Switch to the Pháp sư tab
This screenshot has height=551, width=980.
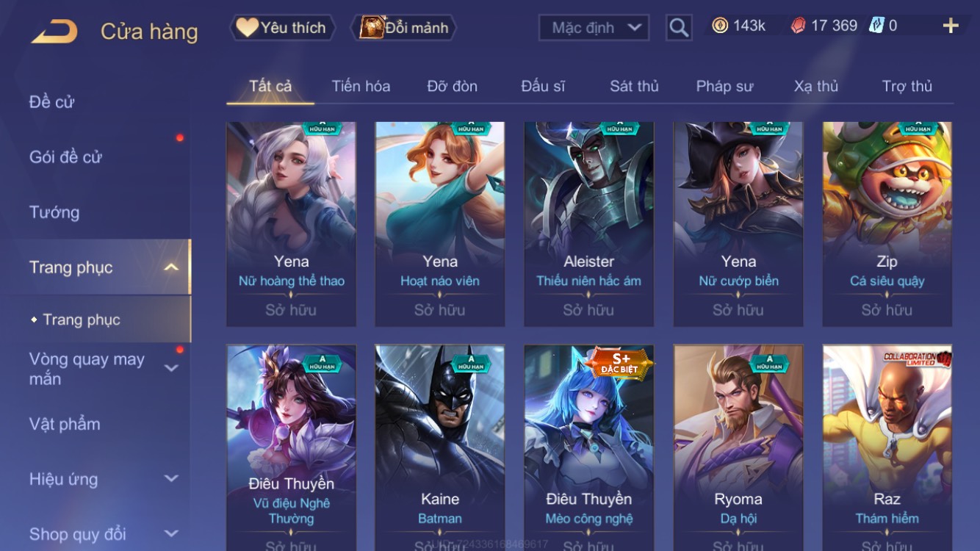[724, 86]
